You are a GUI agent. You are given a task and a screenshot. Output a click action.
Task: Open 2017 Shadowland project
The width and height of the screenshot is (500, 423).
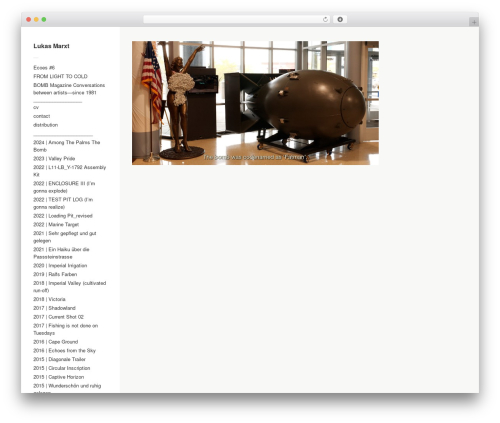point(54,308)
